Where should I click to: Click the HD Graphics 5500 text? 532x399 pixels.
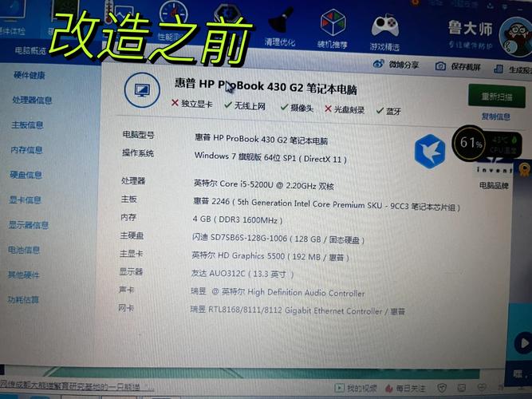tap(270, 256)
